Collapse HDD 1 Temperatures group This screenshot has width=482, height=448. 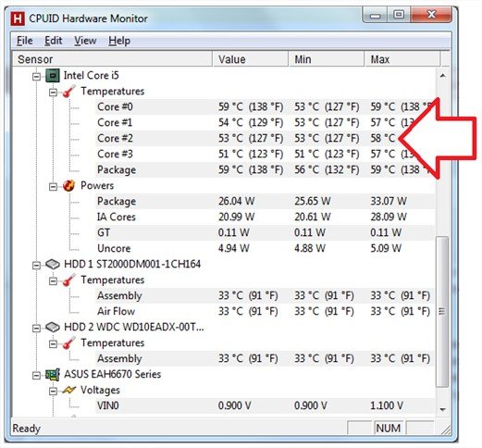[53, 280]
